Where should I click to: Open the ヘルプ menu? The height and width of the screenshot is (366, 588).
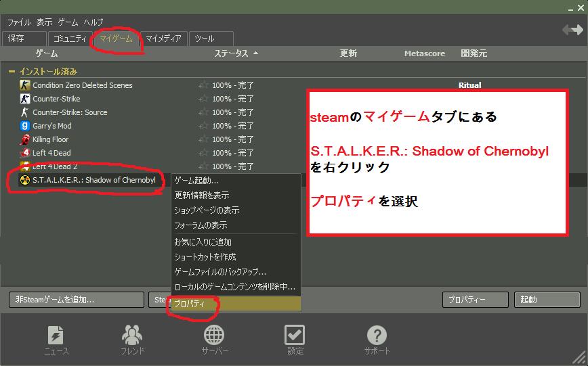93,22
